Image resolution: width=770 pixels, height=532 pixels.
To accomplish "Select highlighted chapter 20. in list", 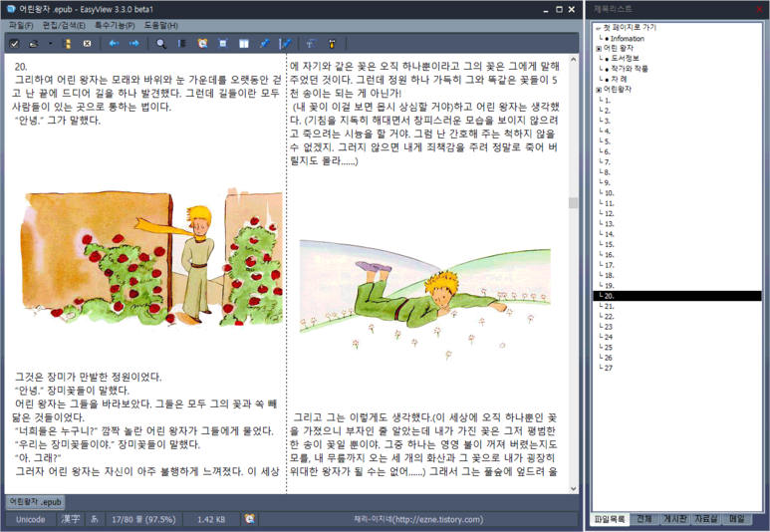I will pyautogui.click(x=677, y=296).
